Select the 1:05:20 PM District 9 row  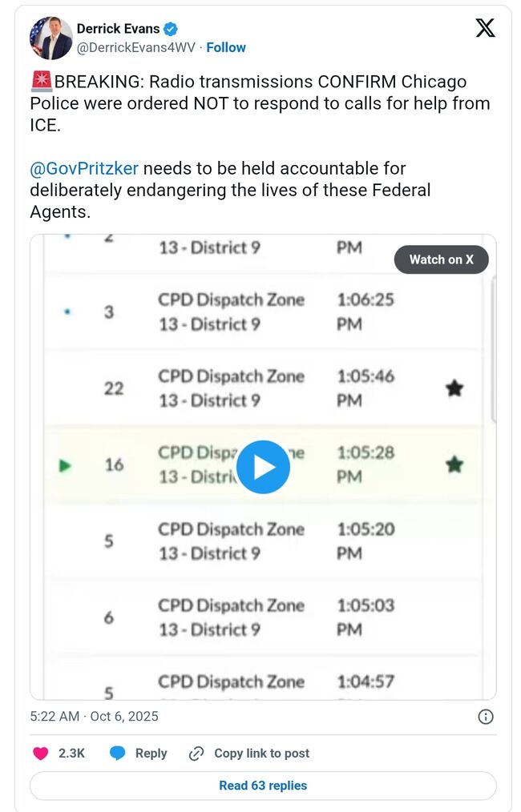pyautogui.click(x=265, y=541)
